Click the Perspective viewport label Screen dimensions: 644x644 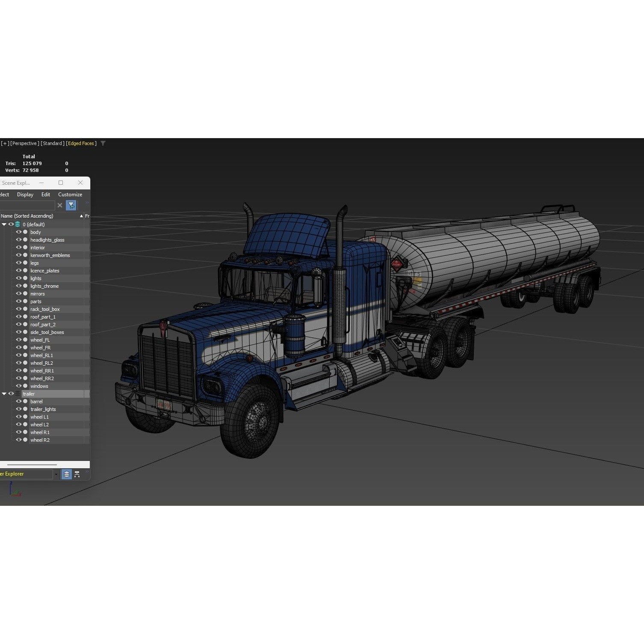(x=24, y=143)
